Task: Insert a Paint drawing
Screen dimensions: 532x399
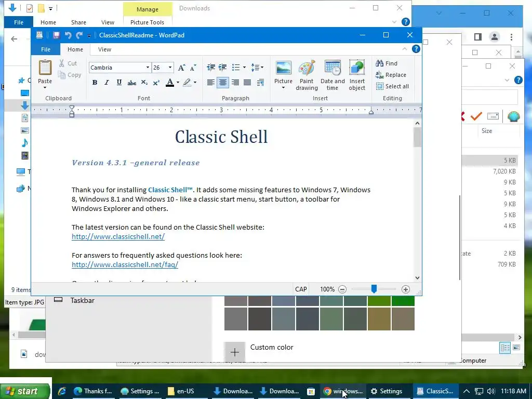Action: pos(307,75)
